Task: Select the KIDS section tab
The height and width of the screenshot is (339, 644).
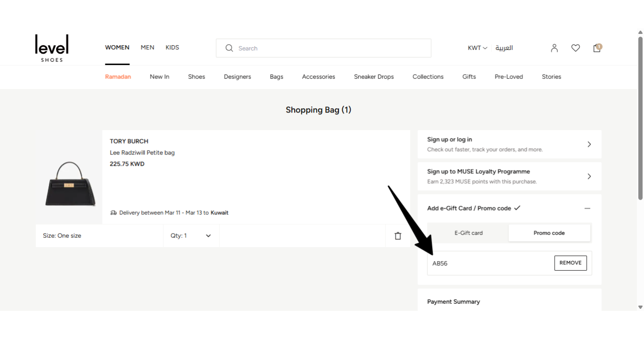Action: pos(172,48)
